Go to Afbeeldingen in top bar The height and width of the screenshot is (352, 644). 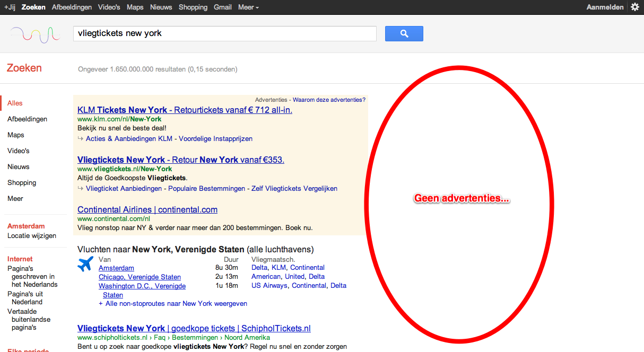point(72,7)
